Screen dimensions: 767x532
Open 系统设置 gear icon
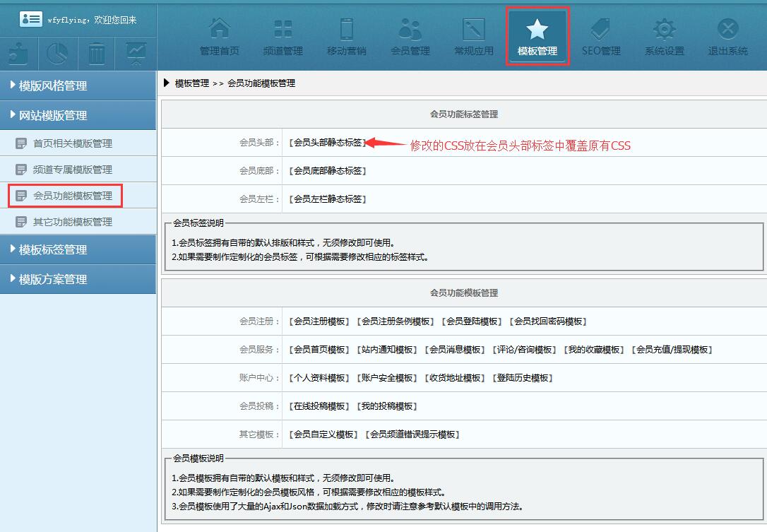click(x=665, y=30)
